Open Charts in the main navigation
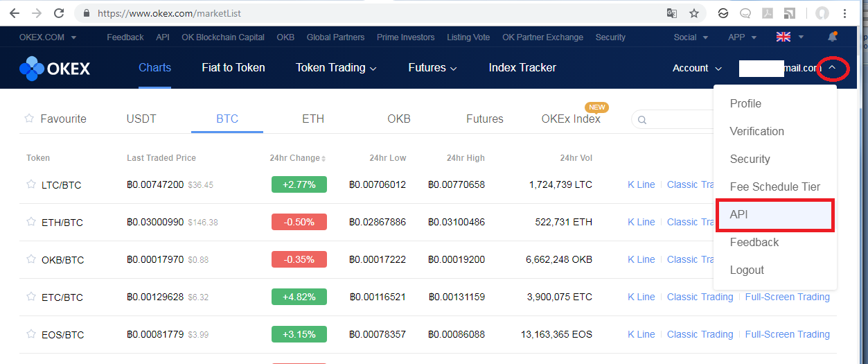 click(154, 68)
